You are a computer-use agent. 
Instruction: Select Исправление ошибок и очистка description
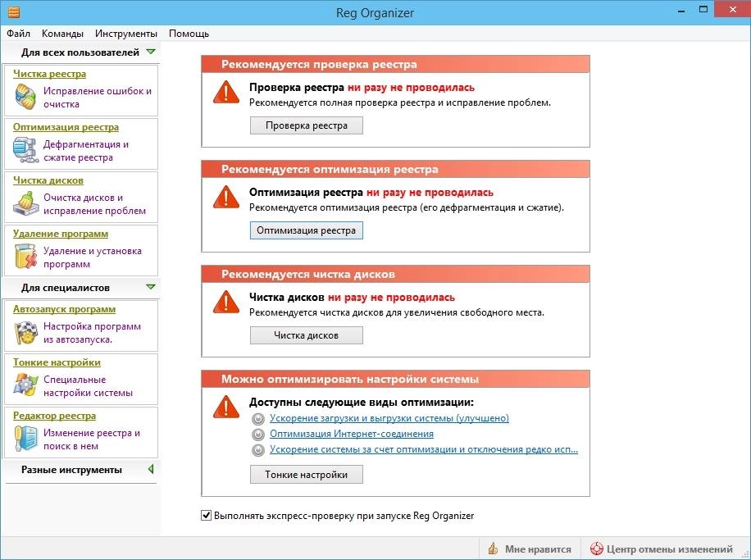coord(98,98)
